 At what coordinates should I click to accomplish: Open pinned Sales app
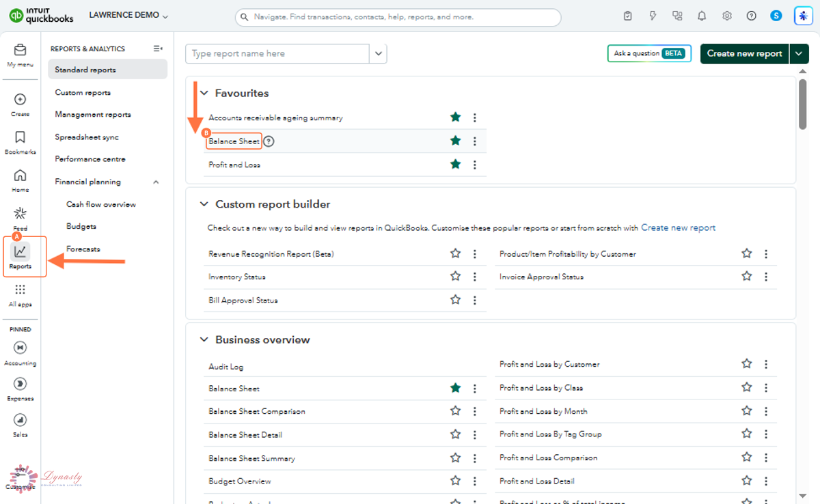click(x=20, y=424)
